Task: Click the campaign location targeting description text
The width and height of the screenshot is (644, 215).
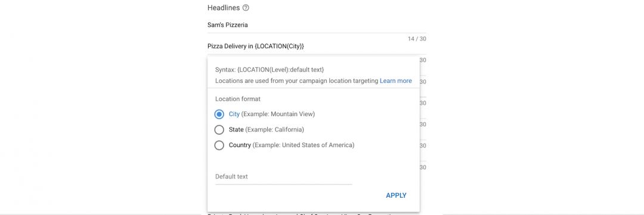Action: point(296,81)
